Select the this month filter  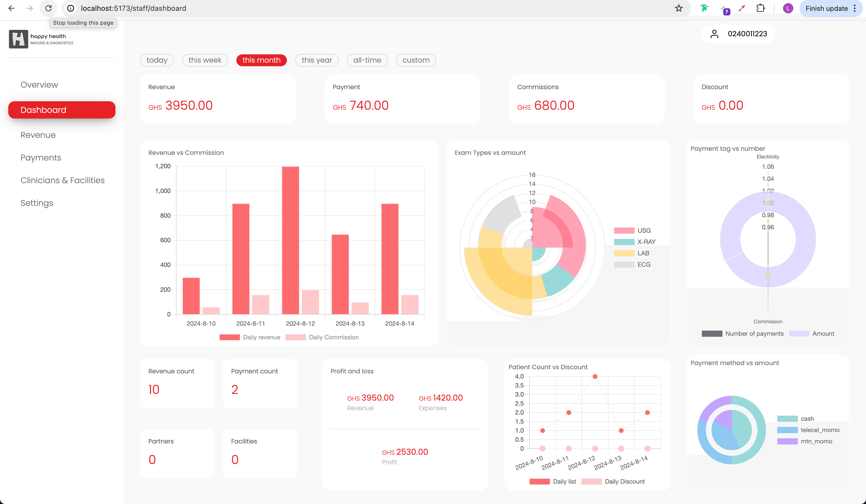(262, 60)
